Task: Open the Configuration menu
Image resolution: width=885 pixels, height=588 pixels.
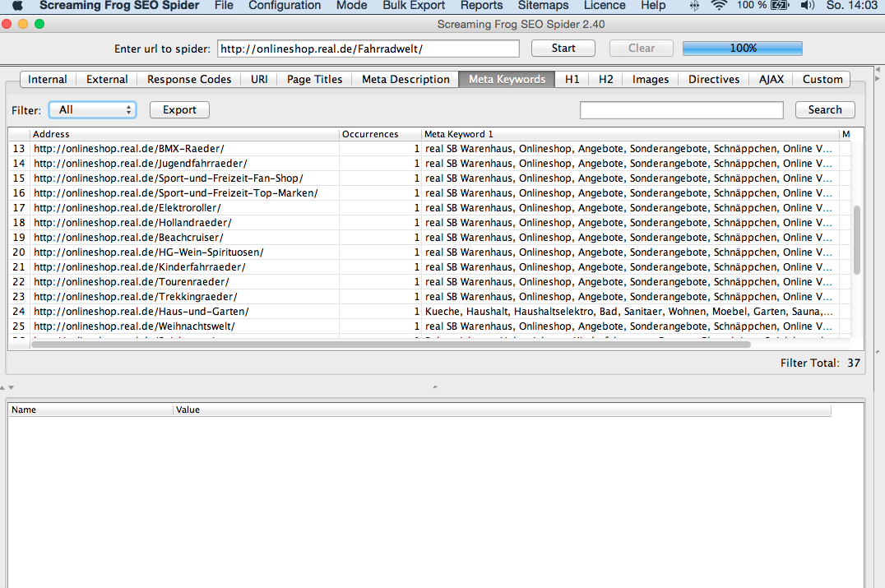Action: (x=285, y=6)
